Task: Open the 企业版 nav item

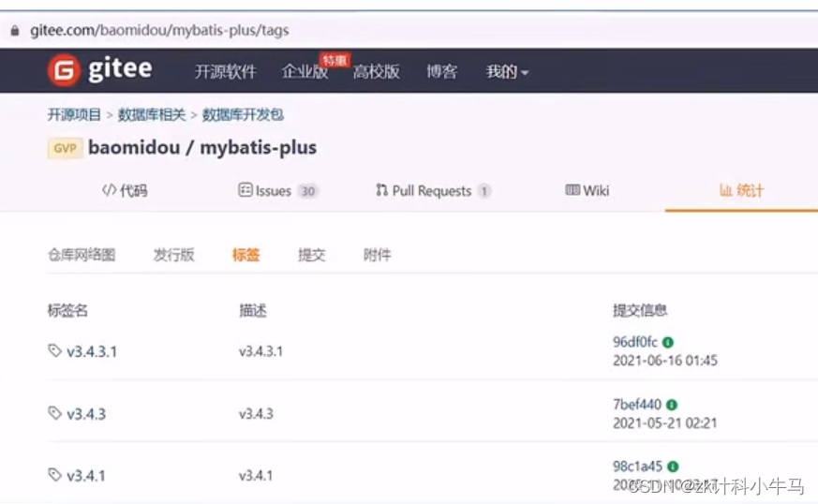Action: [x=305, y=71]
